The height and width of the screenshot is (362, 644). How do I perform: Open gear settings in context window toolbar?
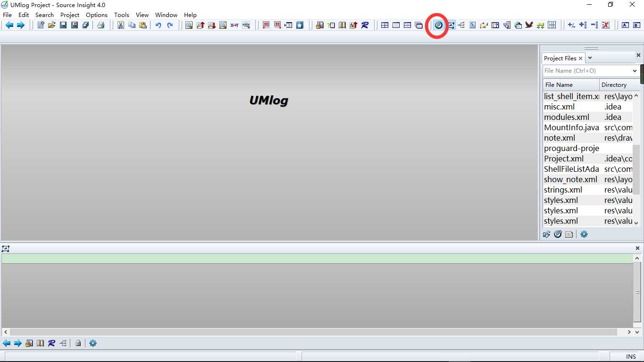[93, 343]
